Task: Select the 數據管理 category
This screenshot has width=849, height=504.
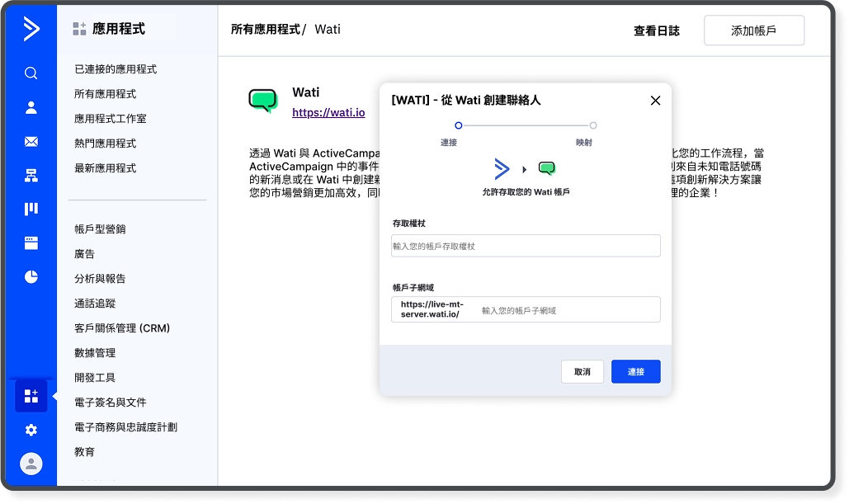Action: coord(95,353)
